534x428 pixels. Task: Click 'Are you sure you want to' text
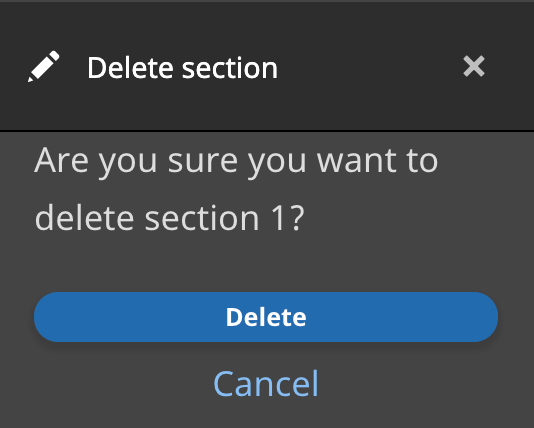tap(236, 161)
